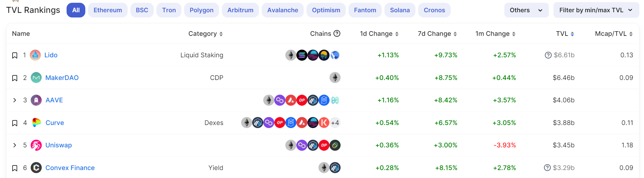
Task: Click the Curve rainbow logo icon
Action: (36, 123)
